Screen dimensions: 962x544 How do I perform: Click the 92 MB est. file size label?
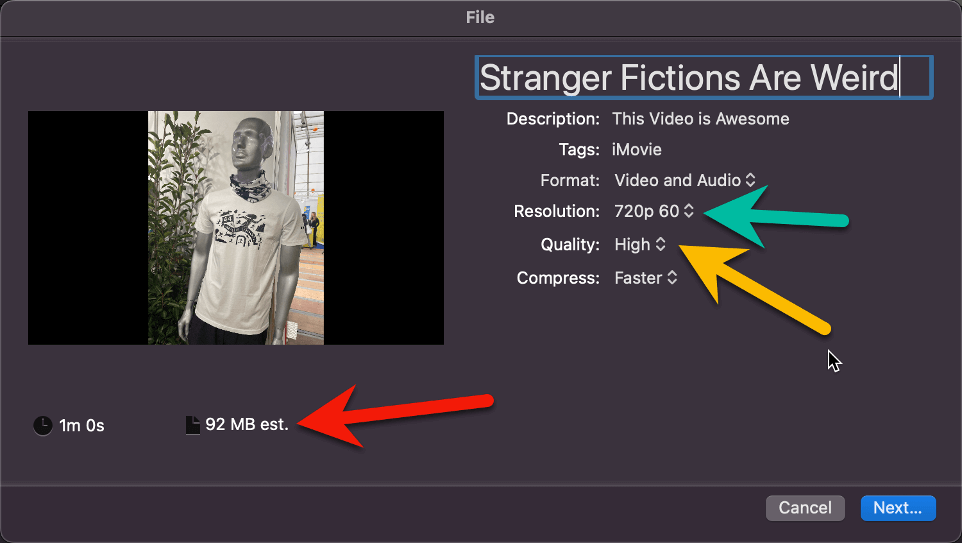[x=247, y=424]
